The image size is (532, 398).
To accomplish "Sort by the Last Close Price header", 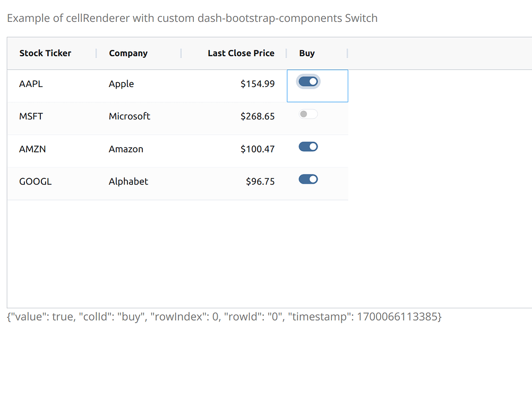I will [x=241, y=53].
